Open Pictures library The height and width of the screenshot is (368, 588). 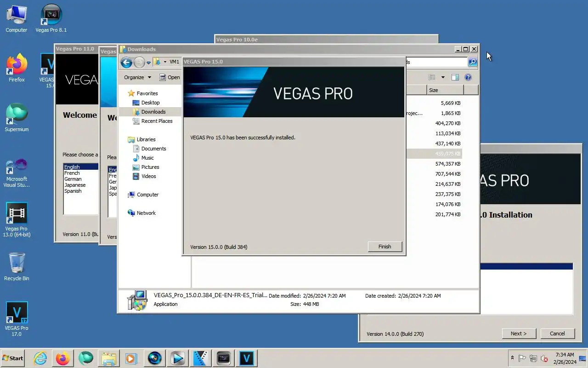(150, 167)
